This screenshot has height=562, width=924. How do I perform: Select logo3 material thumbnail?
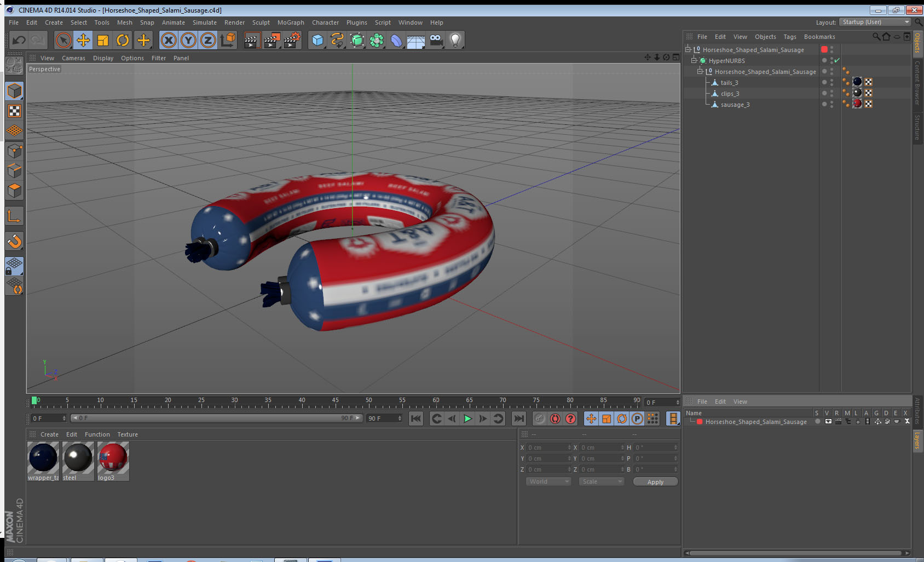(113, 461)
